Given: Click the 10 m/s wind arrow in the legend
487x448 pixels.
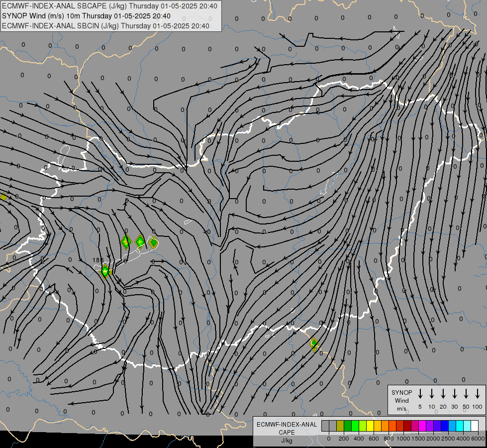Looking at the screenshot, I should tap(431, 394).
